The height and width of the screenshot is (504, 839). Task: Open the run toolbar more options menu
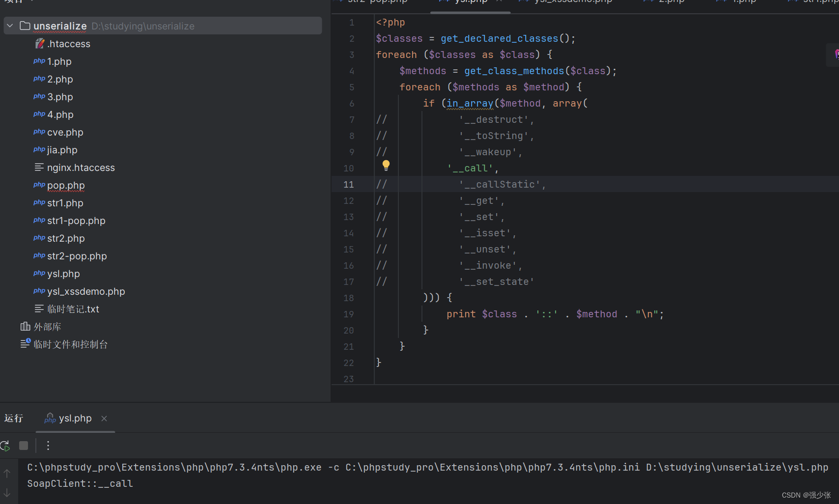coord(48,446)
